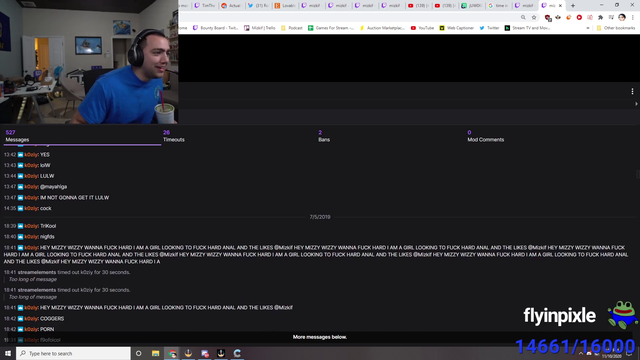Open the three-dot options menu in viewer card
This screenshot has width=640, height=360.
(x=632, y=91)
